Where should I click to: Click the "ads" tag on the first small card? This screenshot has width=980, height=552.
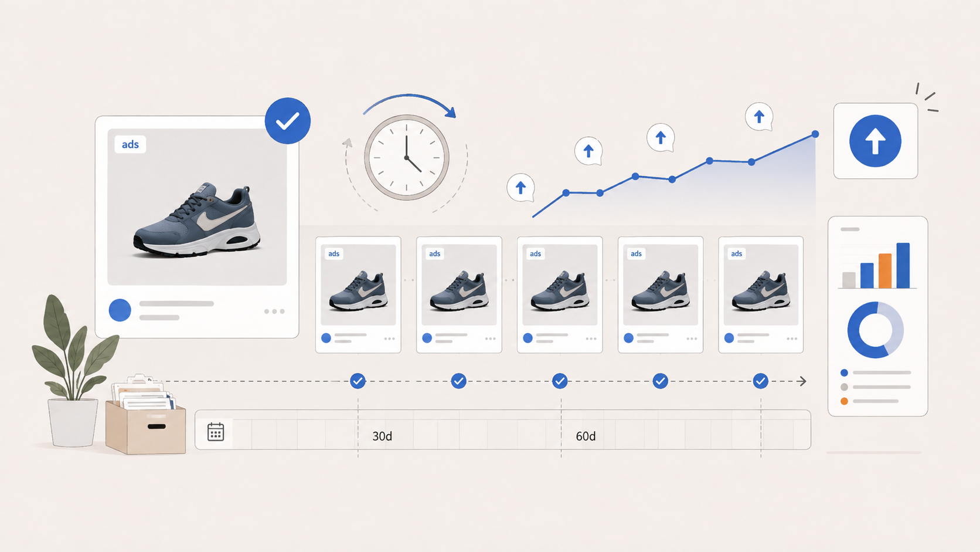(x=334, y=253)
